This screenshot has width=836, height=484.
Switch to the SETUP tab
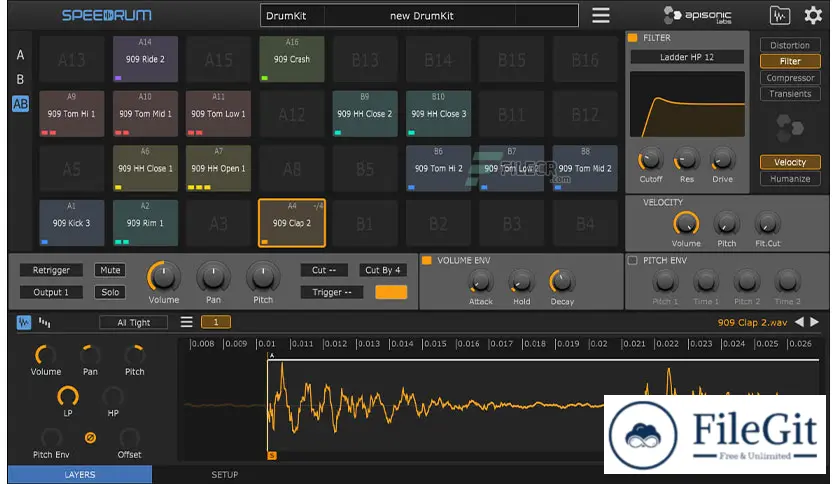224,474
